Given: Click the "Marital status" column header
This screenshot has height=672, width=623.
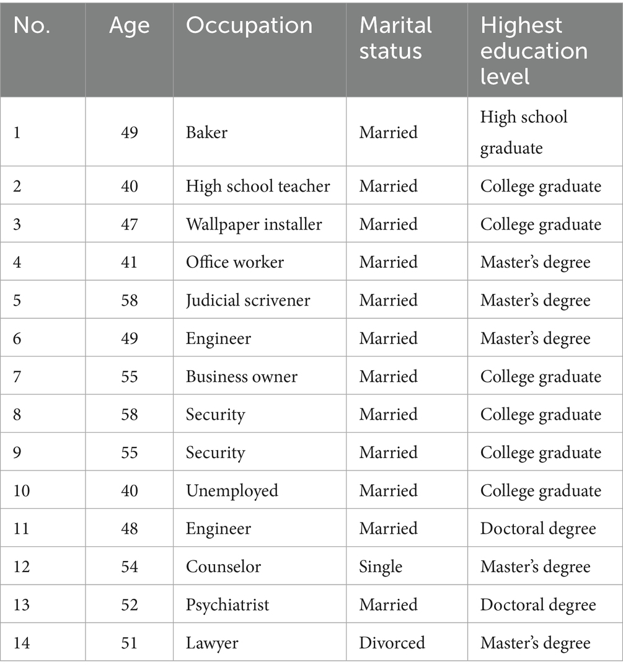Looking at the screenshot, I should pyautogui.click(x=395, y=37).
